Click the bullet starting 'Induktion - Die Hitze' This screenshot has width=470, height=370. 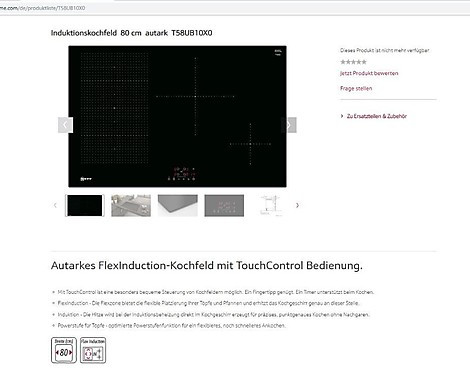(x=214, y=315)
